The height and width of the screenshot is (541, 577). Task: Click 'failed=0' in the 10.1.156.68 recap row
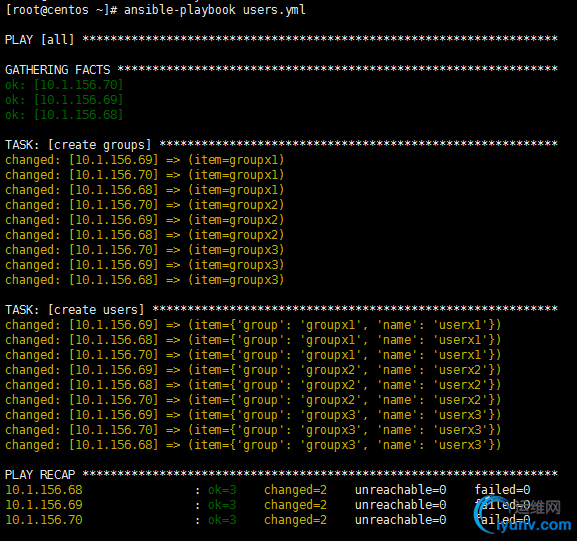[502, 490]
